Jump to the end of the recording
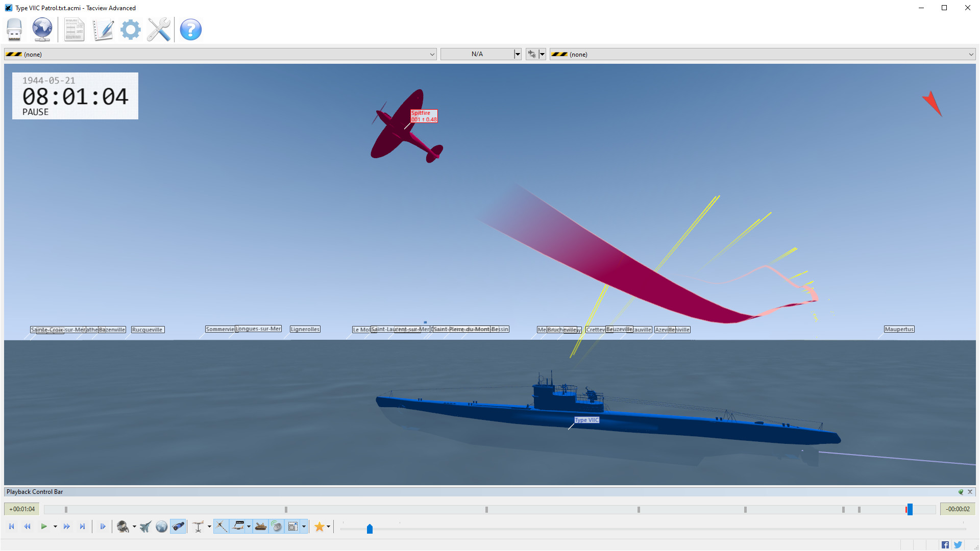Screen dimensions: 980x551 point(82,526)
